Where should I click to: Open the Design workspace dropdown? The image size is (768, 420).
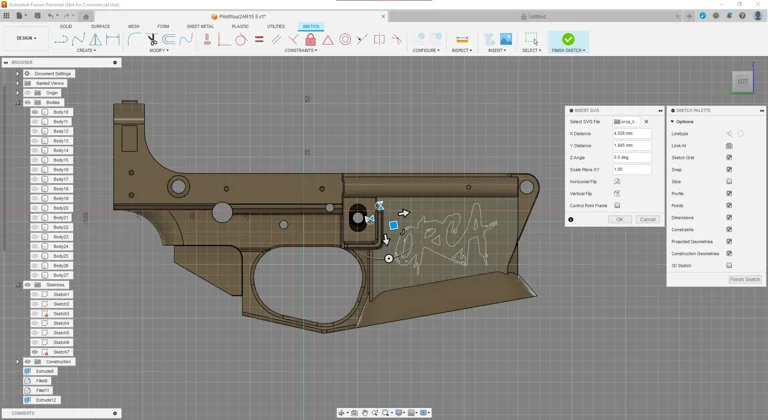click(x=26, y=38)
